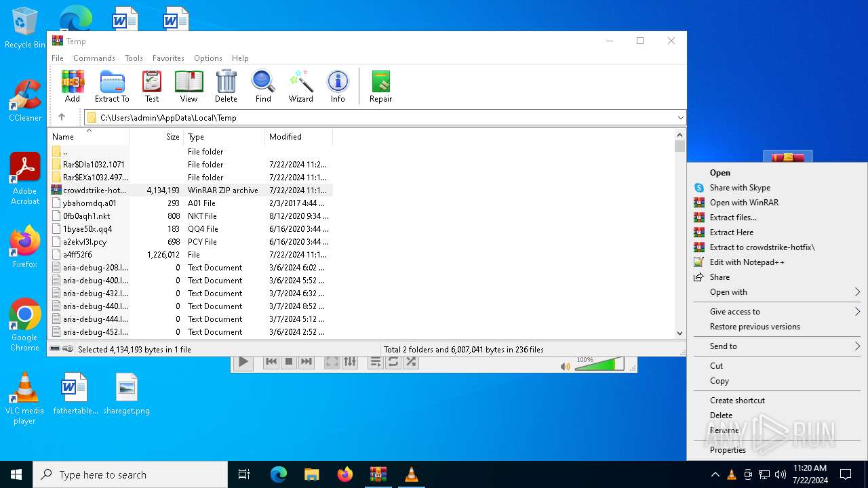Open the Tools menu

point(134,58)
